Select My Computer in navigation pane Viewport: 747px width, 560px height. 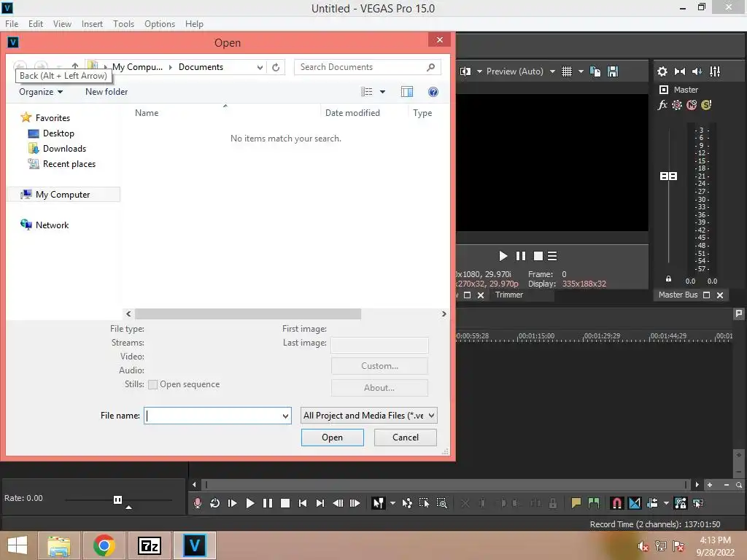63,194
